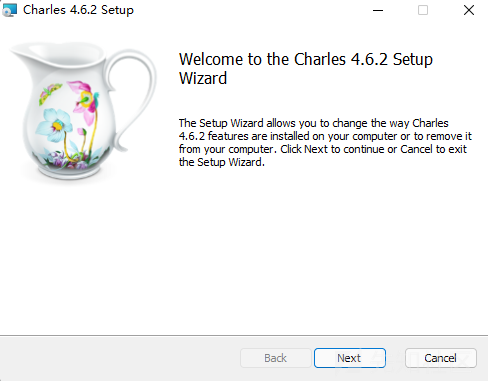Click the Setup Wizard description paragraph
Screen dimensions: 488x381
(x=325, y=143)
